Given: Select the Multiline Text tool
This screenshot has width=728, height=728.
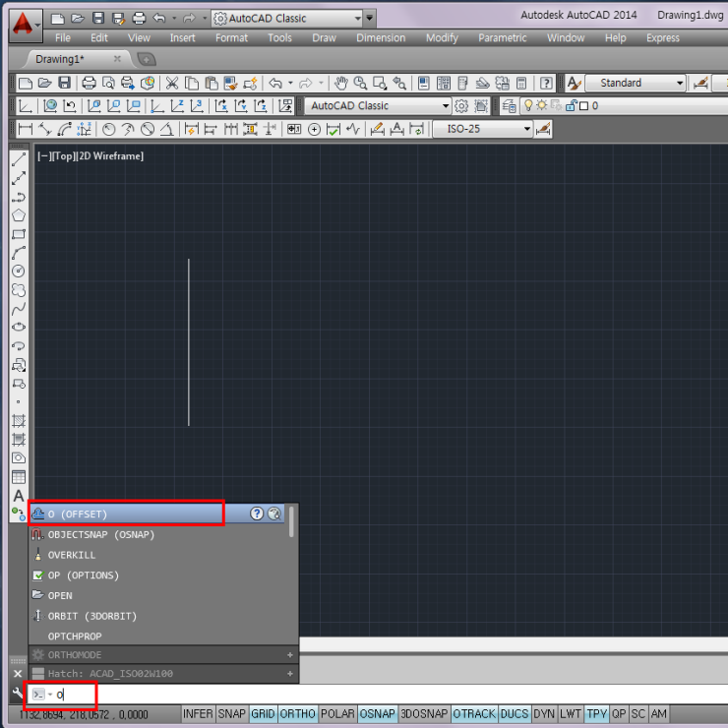Looking at the screenshot, I should tap(19, 496).
